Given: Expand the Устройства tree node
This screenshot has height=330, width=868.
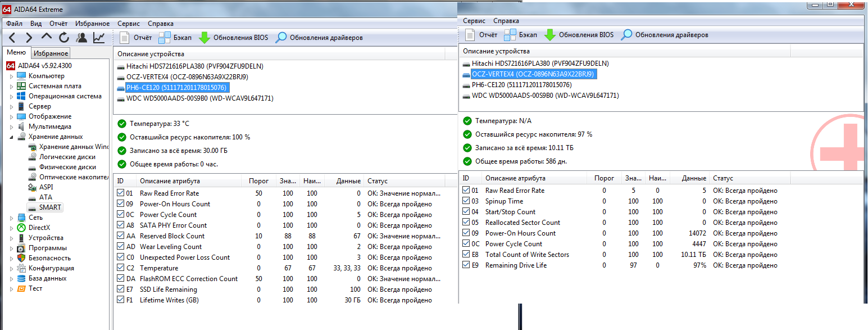Looking at the screenshot, I should click(11, 238).
